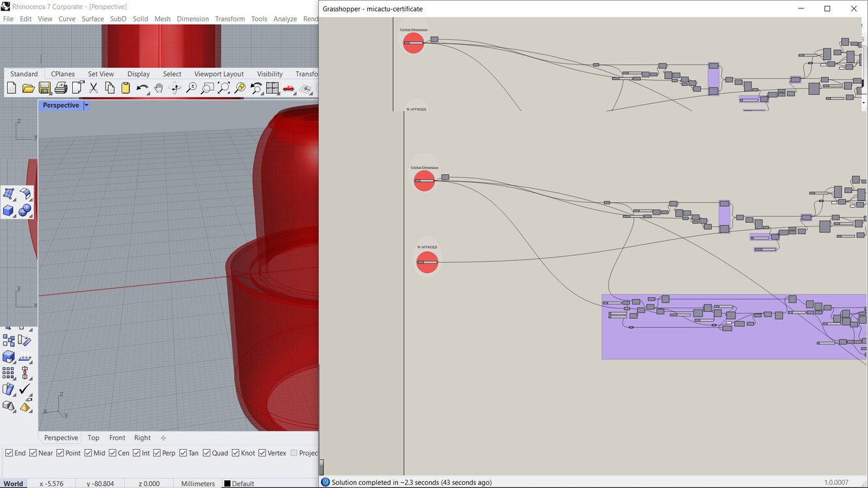This screenshot has height=488, width=868.
Task: Click the Copy icon in Standard toolbar
Action: point(109,88)
